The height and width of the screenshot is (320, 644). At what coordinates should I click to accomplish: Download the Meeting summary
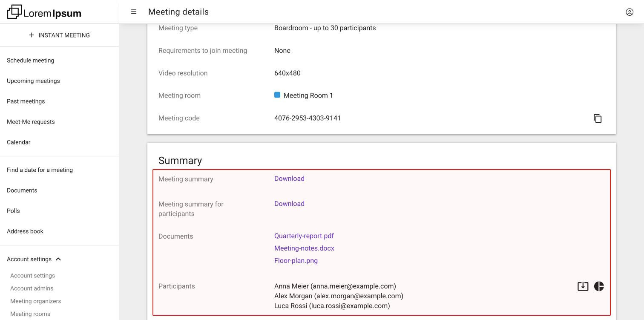[289, 179]
